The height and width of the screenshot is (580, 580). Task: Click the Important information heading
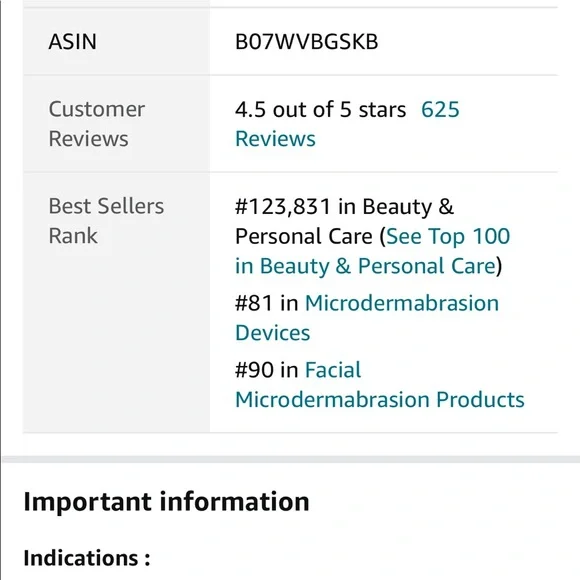(166, 502)
